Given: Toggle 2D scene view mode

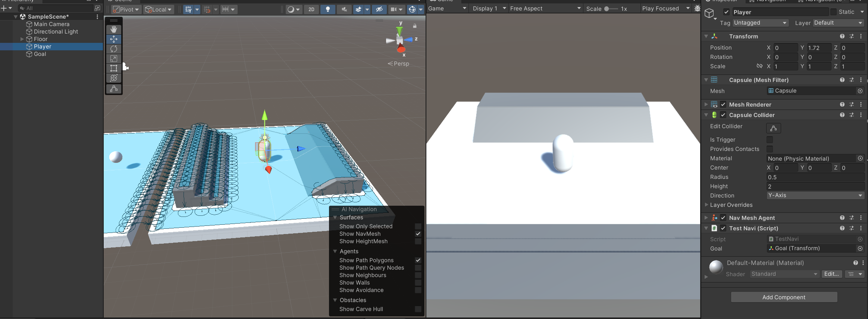Looking at the screenshot, I should [311, 9].
